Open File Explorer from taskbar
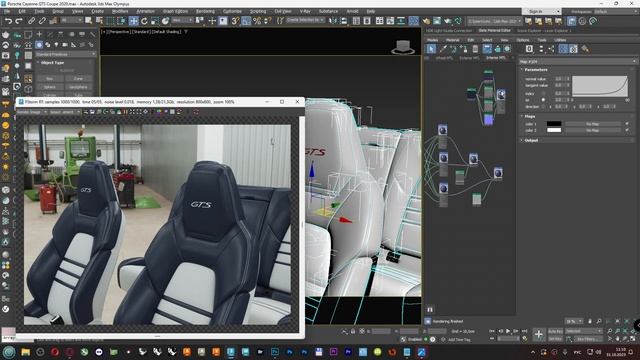The image size is (640, 360). pos(25,352)
